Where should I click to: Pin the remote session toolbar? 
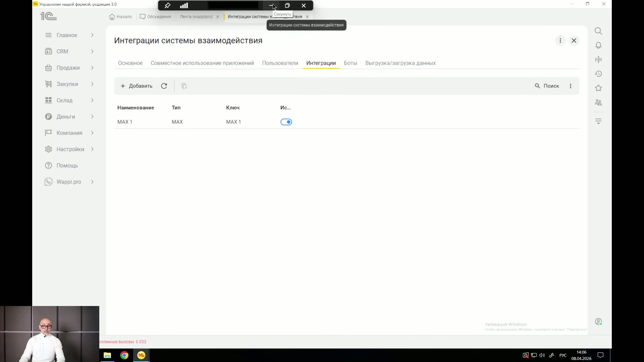click(x=167, y=5)
